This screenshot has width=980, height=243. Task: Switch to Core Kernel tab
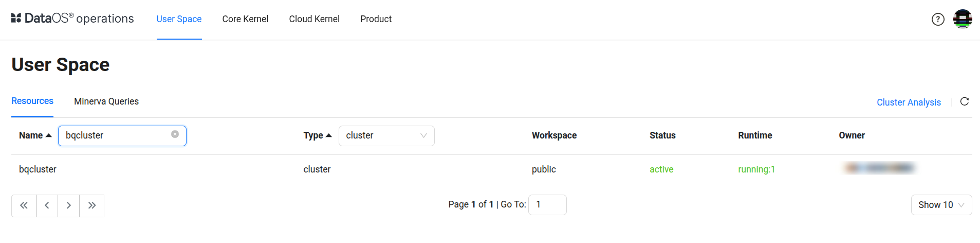245,19
